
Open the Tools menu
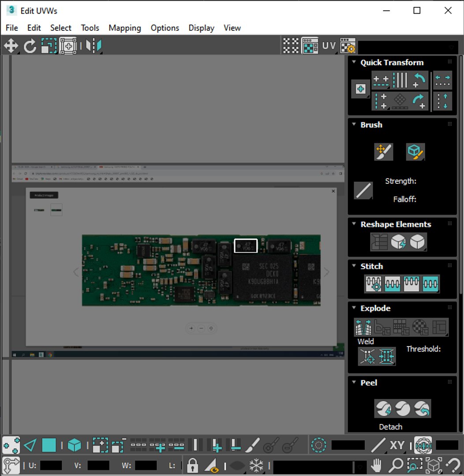pos(90,28)
